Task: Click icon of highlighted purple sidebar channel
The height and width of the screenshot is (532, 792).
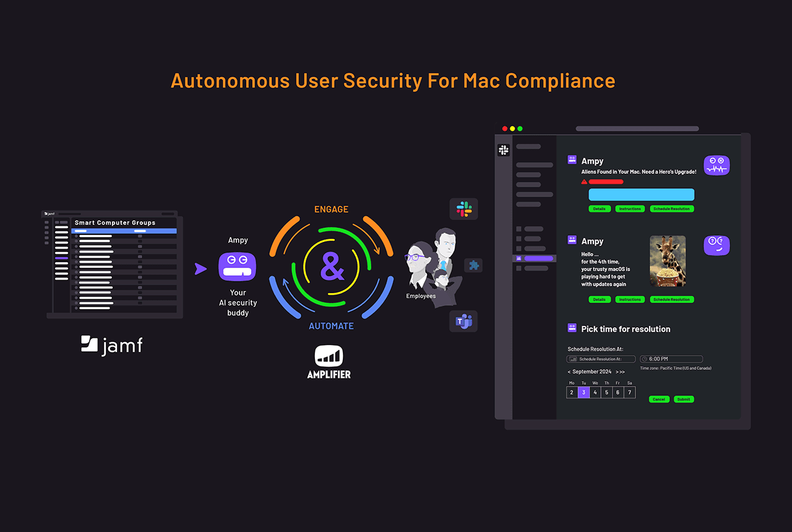Action: (x=519, y=258)
